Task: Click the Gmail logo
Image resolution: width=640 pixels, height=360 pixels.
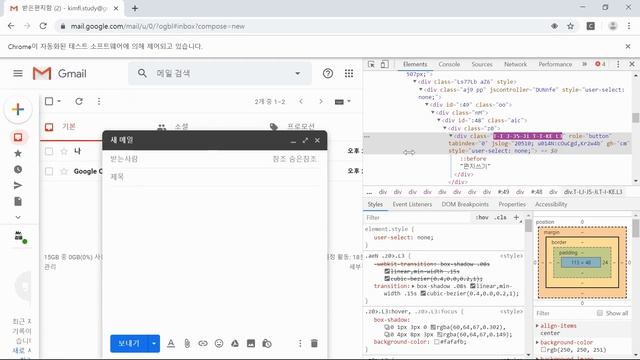Action: tap(60, 73)
